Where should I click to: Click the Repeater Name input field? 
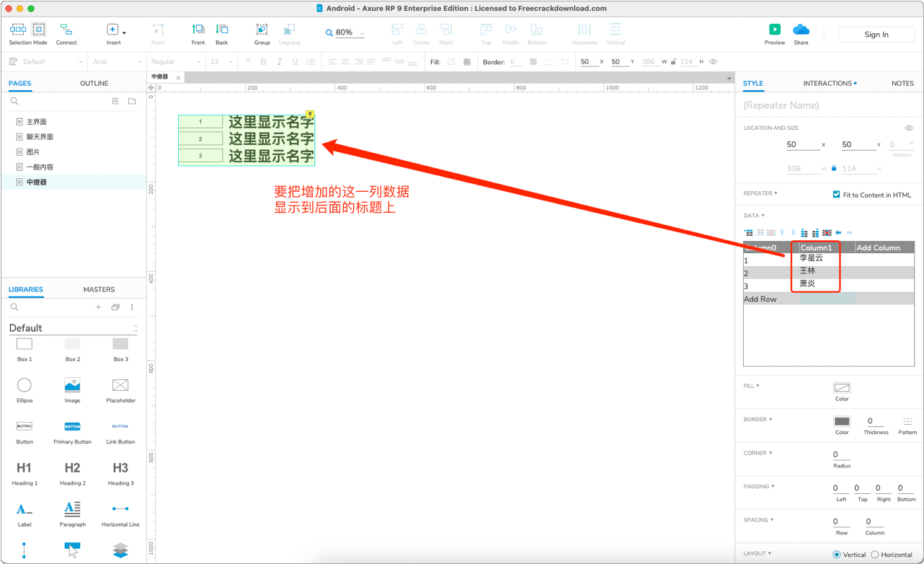[828, 105]
